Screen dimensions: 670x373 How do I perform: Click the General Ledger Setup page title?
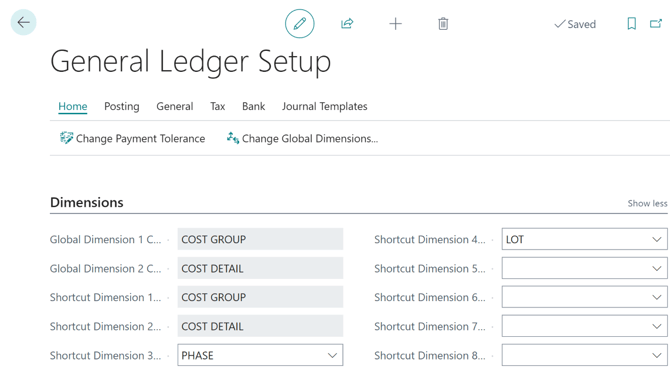[191, 62]
